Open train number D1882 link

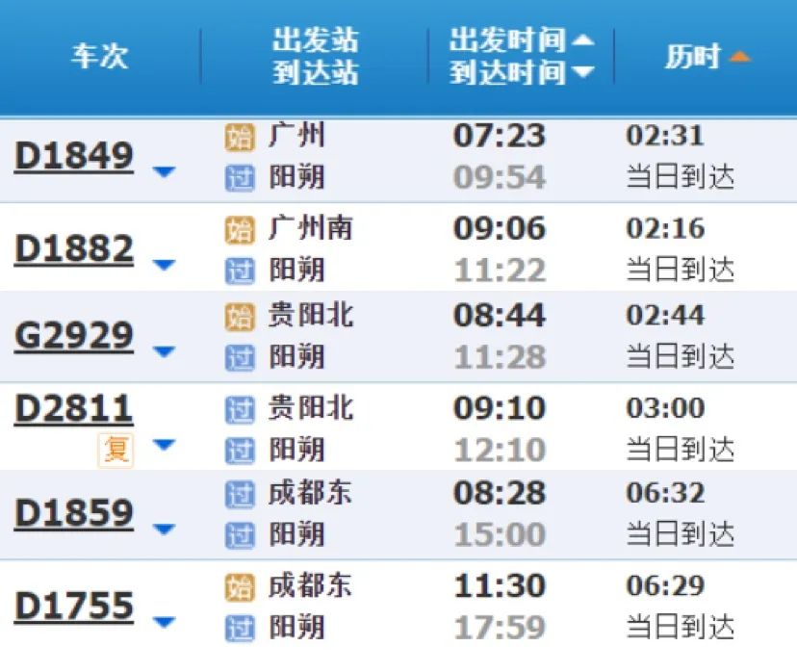tap(74, 248)
